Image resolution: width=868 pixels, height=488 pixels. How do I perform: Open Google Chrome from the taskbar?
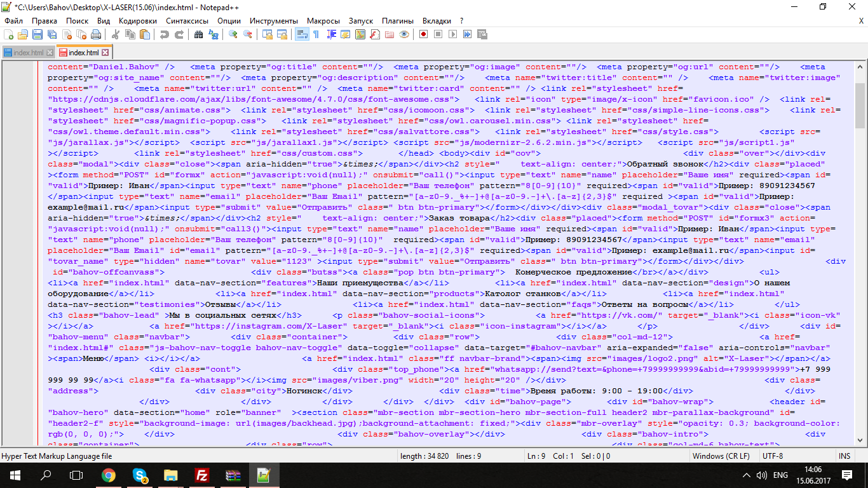(x=109, y=475)
